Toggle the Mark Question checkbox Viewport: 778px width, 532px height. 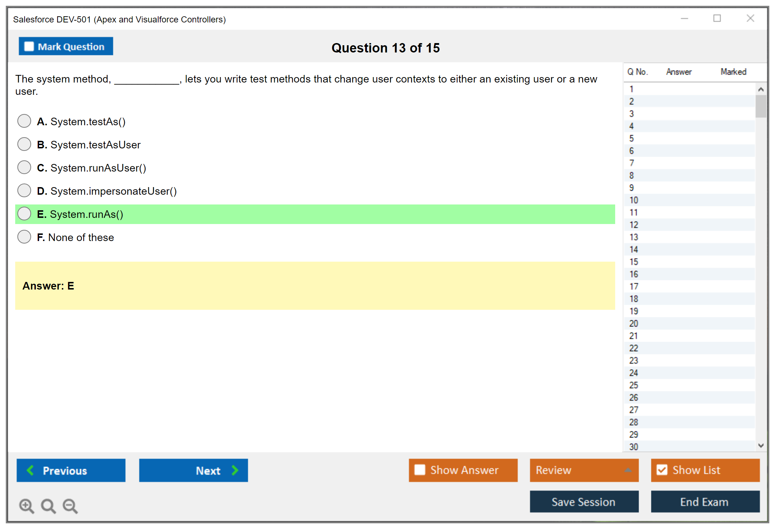(29, 47)
